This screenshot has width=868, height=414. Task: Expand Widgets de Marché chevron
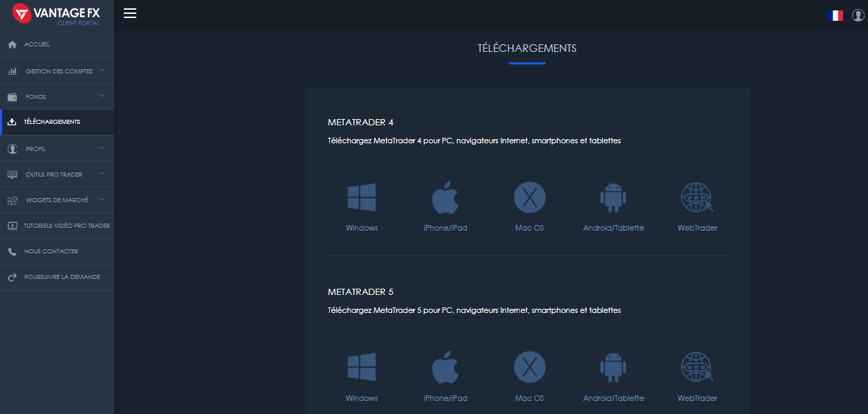click(x=102, y=199)
